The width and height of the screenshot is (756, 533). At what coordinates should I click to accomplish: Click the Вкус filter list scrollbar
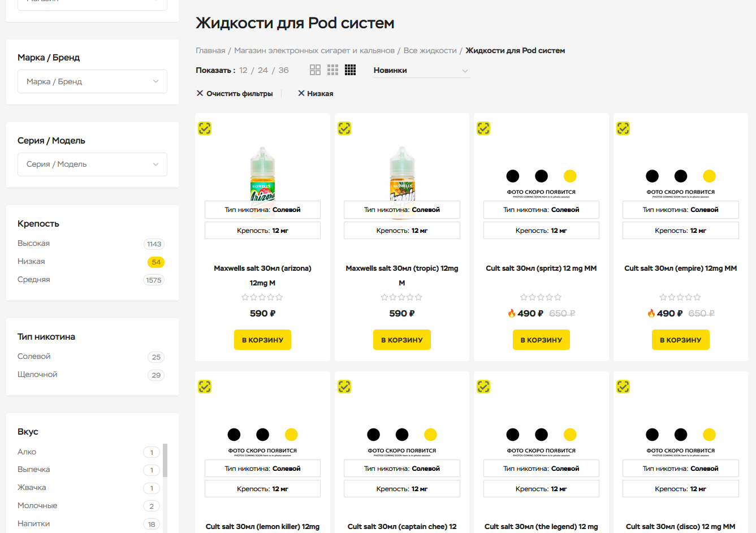[x=165, y=461]
